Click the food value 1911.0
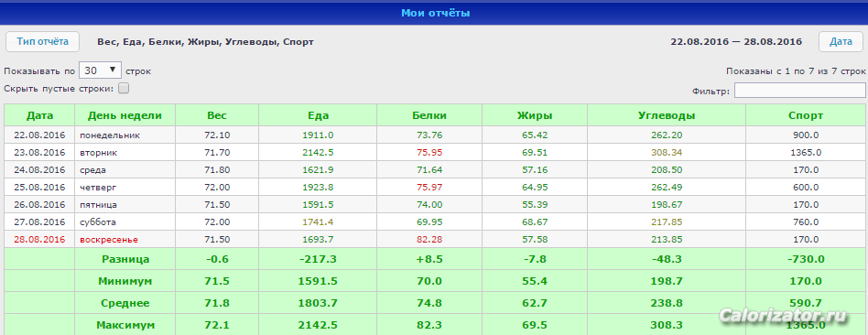This screenshot has height=335, width=868. pos(319,135)
